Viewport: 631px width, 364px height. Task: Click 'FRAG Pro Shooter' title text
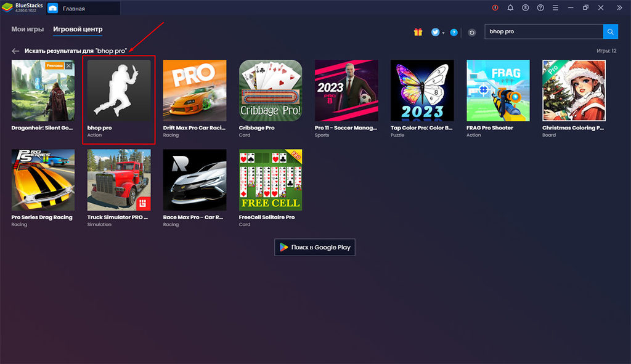[x=490, y=128]
